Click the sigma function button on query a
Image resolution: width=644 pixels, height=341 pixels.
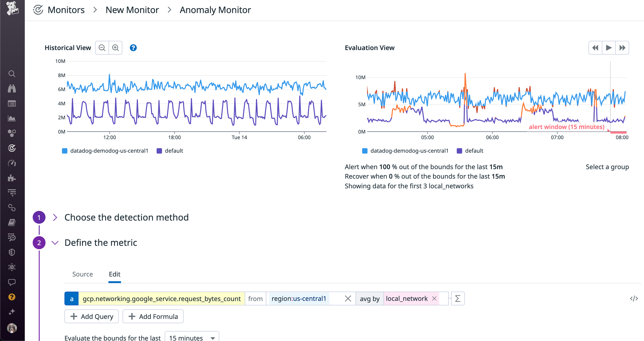click(x=458, y=298)
